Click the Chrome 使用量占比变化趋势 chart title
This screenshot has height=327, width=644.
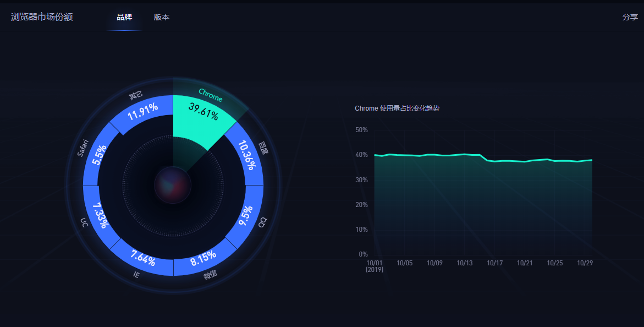coord(397,108)
